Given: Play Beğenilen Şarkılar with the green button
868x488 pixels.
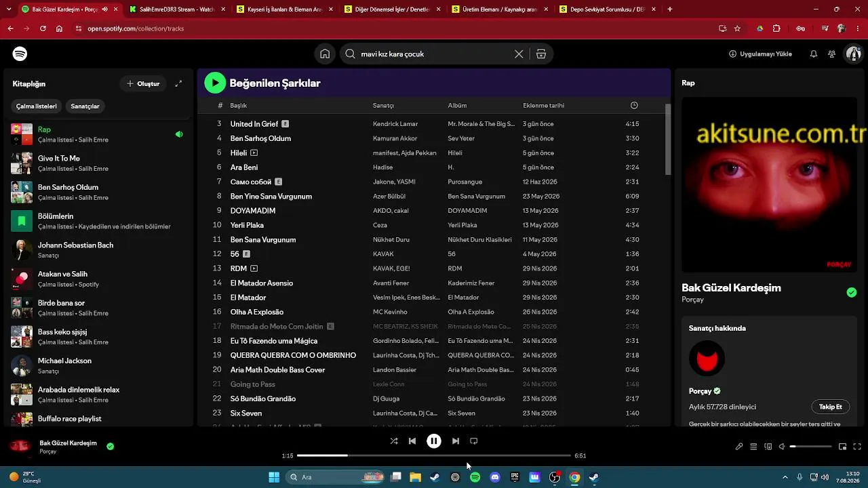Looking at the screenshot, I should click(215, 83).
